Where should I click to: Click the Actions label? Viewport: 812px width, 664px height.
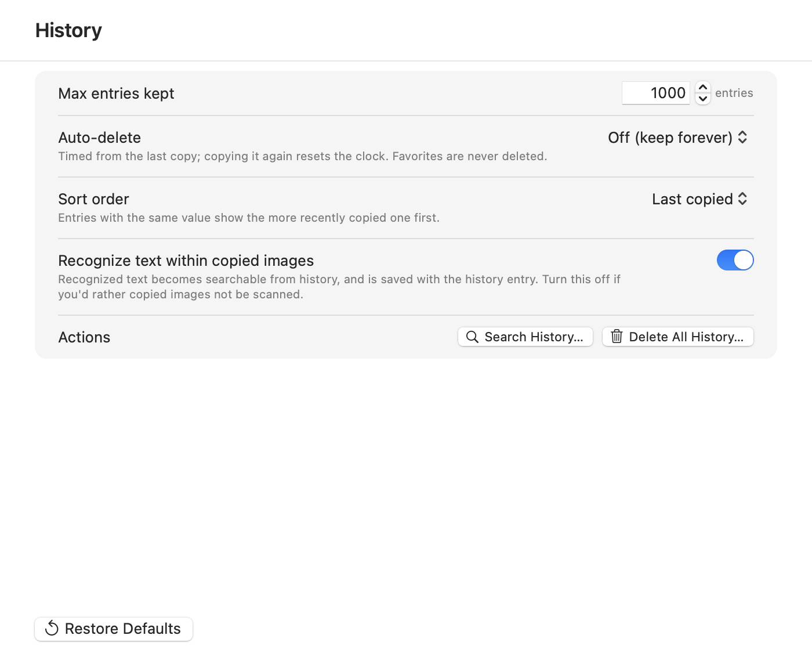(84, 337)
